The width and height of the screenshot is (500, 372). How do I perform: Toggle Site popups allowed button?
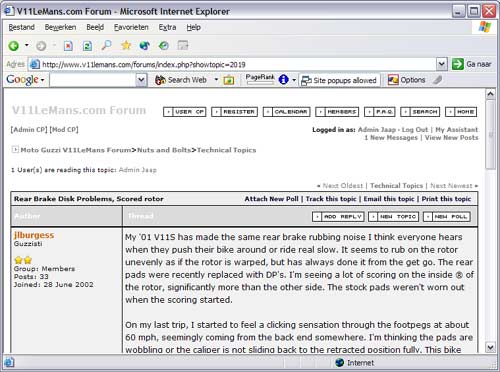[339, 80]
